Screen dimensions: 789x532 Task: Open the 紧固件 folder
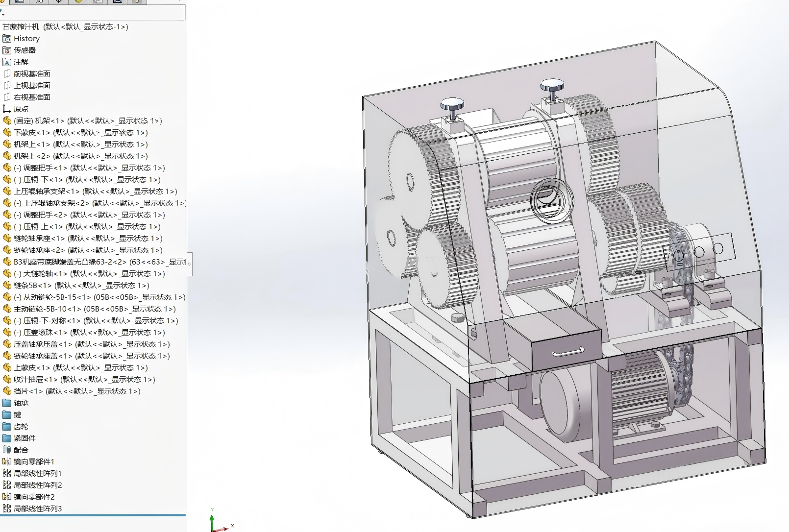click(25, 438)
